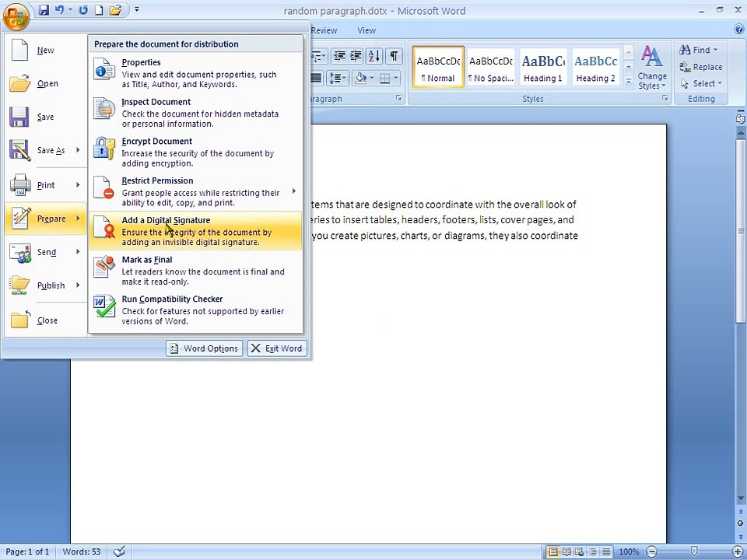Expand the Restrict Permission submenu arrow
The image size is (747, 560).
coord(294,191)
